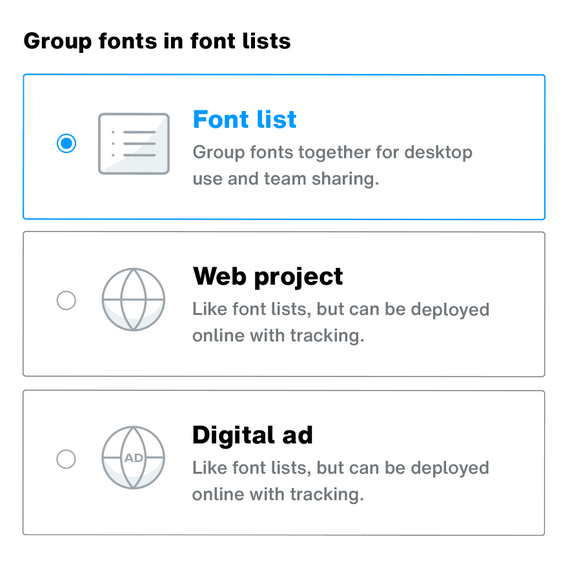Select the Font list radio button
Viewport: 568px width, 568px height.
tap(66, 143)
